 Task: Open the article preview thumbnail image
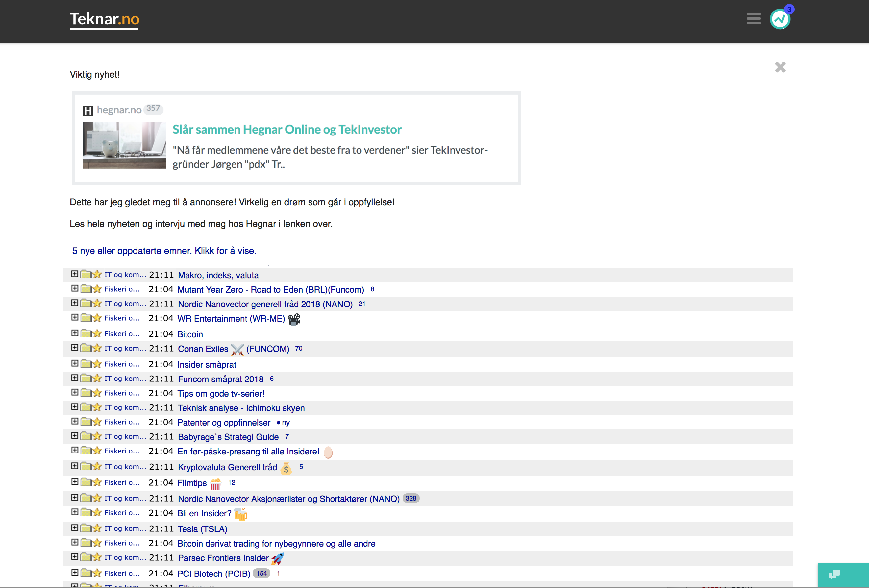124,145
